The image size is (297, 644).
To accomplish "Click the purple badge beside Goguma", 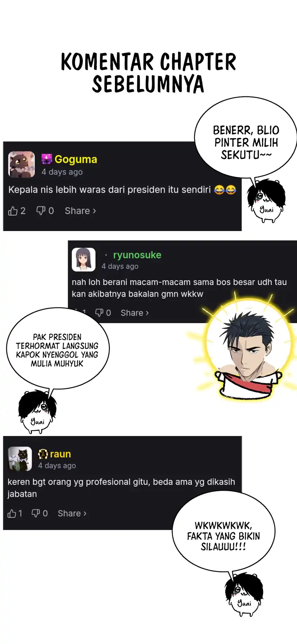I will point(47,159).
